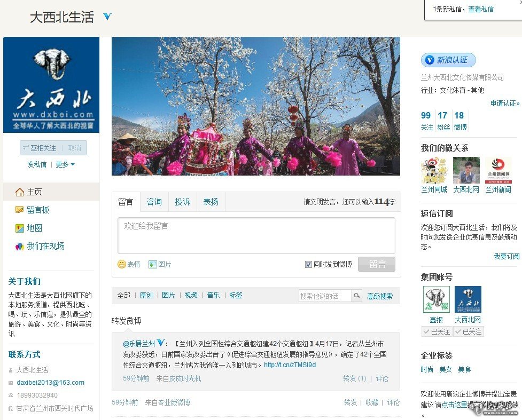Screen dimensions: 522x420
Task: Open the 留言板 message board icon
Action: click(x=20, y=210)
